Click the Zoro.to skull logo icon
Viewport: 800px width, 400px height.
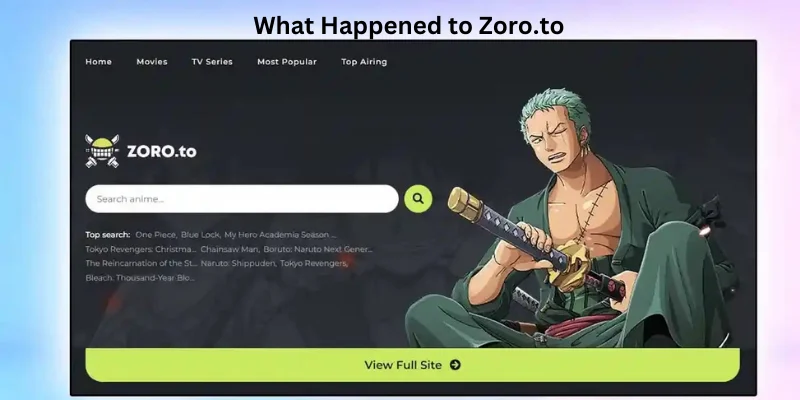pos(102,151)
